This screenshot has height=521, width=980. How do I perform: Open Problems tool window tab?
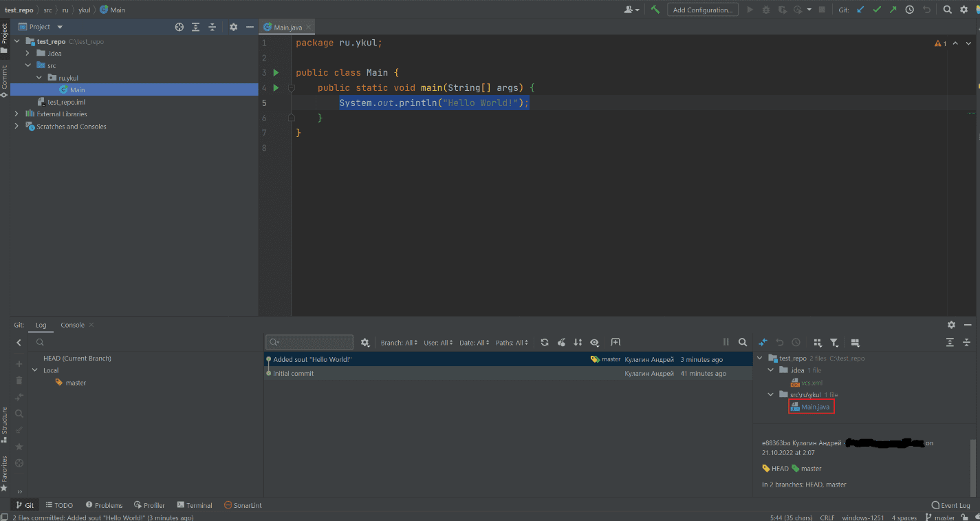pyautogui.click(x=104, y=505)
